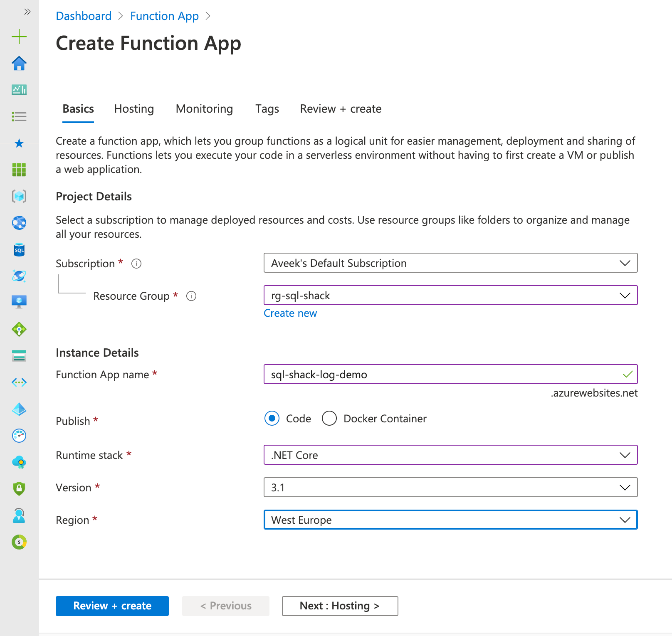Expand the Runtime stack dropdown
The width and height of the screenshot is (672, 636).
[x=450, y=455]
